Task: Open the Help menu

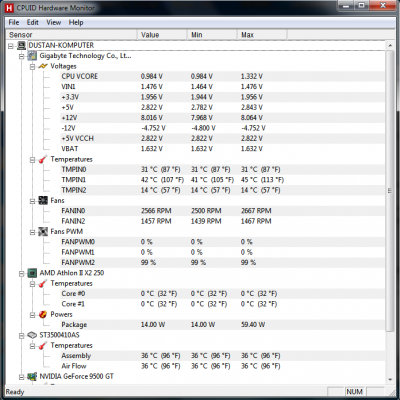Action: coord(76,22)
